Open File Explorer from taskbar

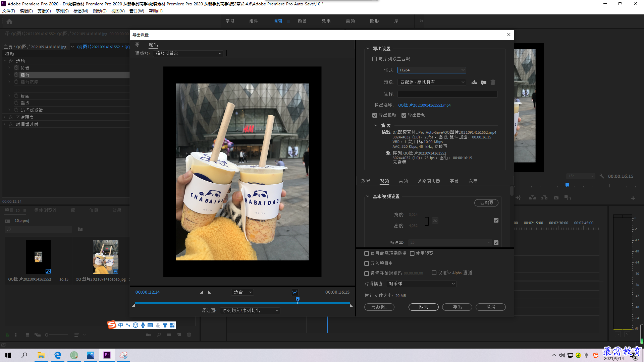(41, 355)
